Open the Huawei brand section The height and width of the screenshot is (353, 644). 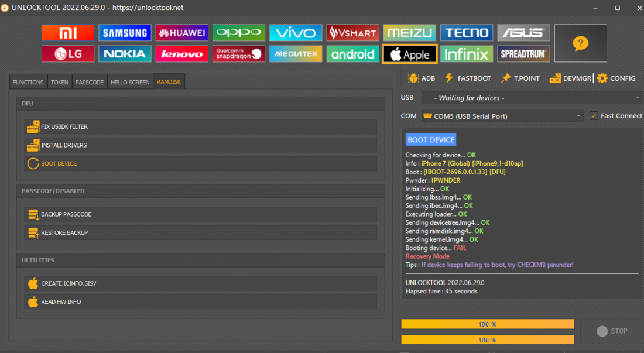[182, 33]
